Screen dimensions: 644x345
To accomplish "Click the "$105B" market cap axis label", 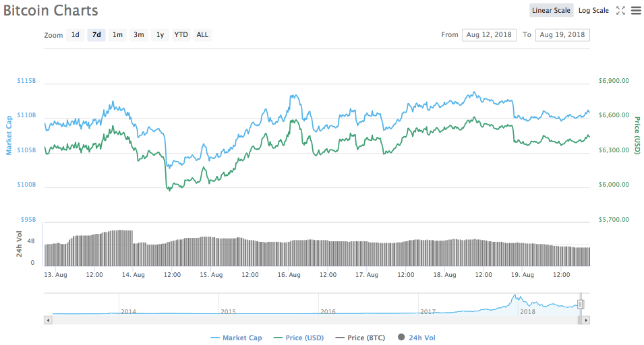I will tap(26, 150).
